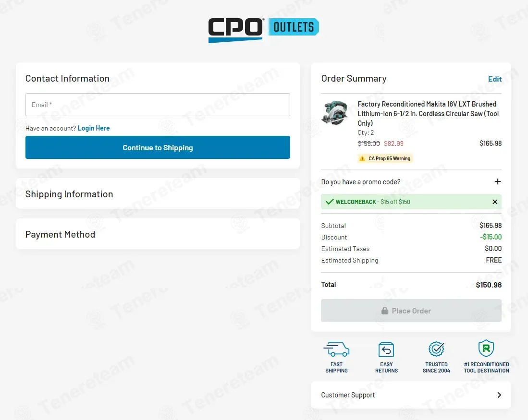Image resolution: width=528 pixels, height=420 pixels.
Task: Click the Contact Information heading
Action: pyautogui.click(x=67, y=78)
